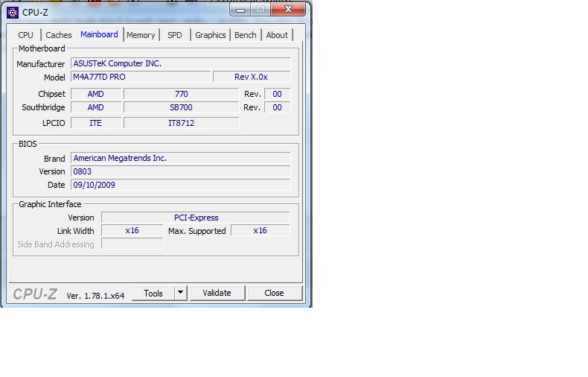Select the Mainboard tab
This screenshot has width=588, height=377.
(x=100, y=34)
